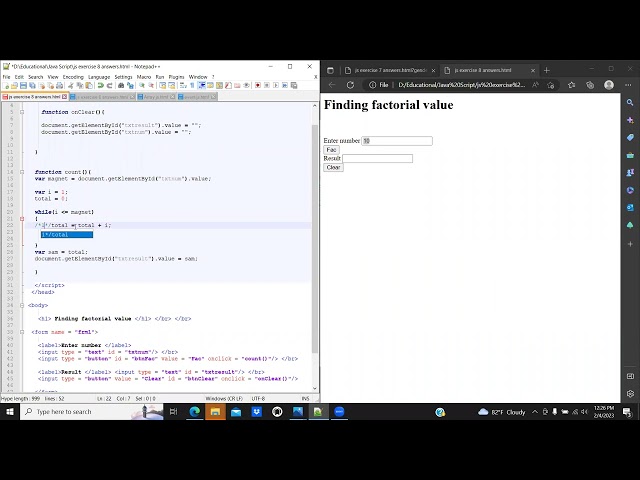This screenshot has height=480, width=640.
Task: Click the macro Playback icon in toolbar
Action: click(276, 85)
